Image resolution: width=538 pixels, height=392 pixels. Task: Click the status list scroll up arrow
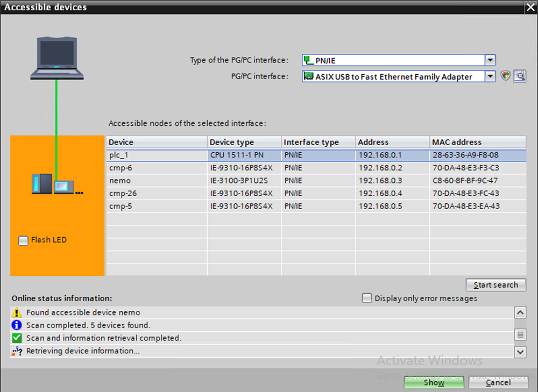520,313
